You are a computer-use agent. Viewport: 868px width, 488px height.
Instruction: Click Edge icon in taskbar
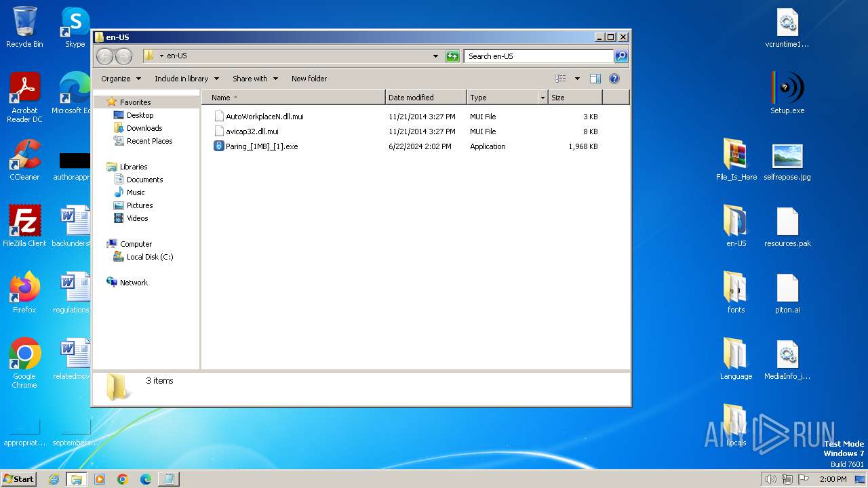click(x=146, y=479)
